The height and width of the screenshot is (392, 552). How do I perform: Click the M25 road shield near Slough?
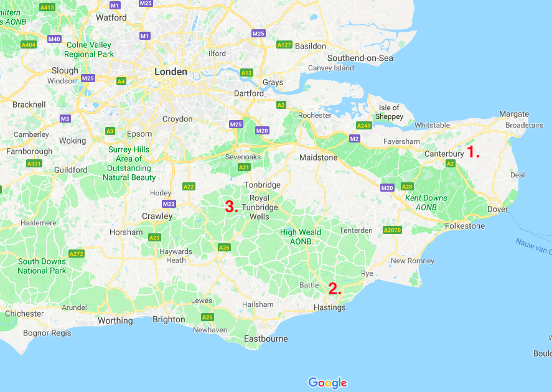tap(88, 78)
